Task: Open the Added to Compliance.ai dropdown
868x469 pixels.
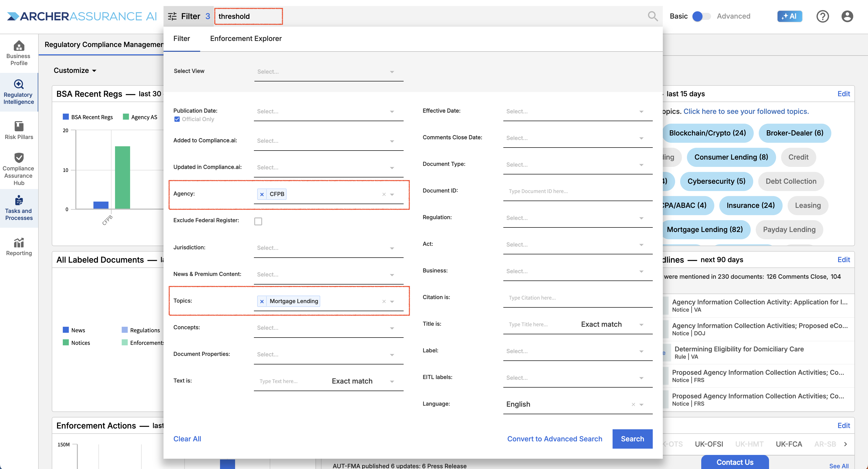Action: [329, 141]
